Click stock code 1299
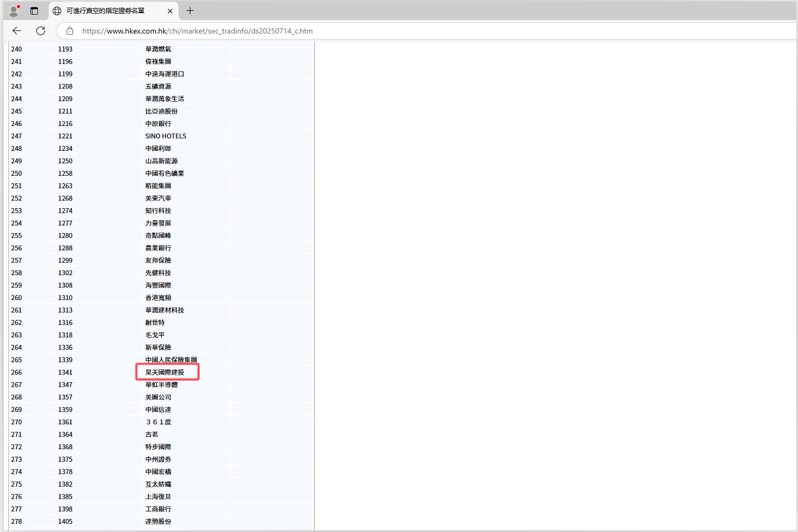Image resolution: width=798 pixels, height=532 pixels. [65, 261]
